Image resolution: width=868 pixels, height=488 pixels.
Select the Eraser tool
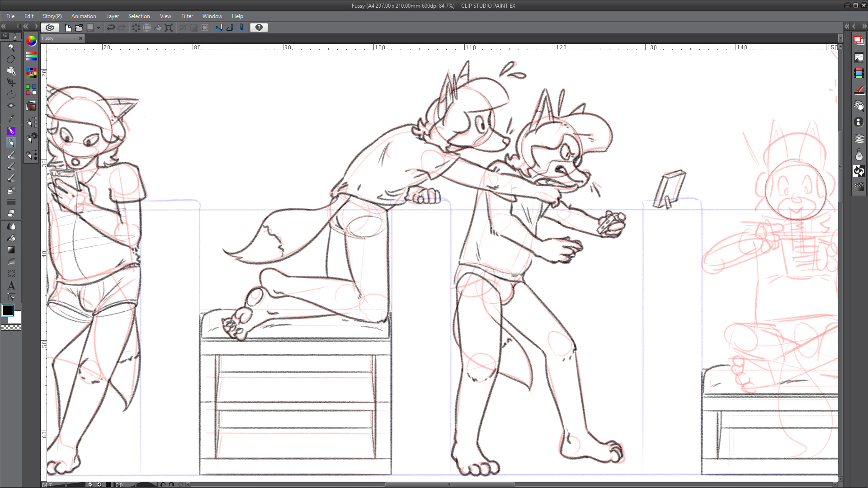(x=11, y=213)
